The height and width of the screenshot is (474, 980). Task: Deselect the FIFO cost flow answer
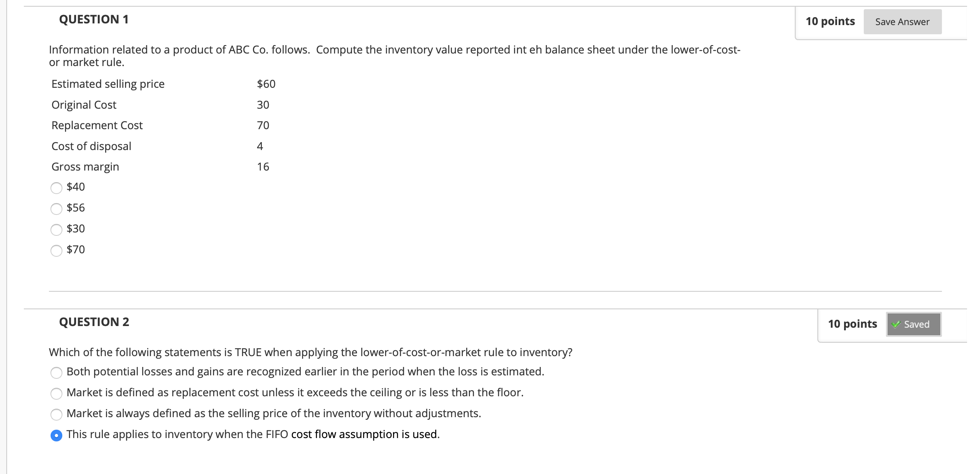[x=56, y=435]
